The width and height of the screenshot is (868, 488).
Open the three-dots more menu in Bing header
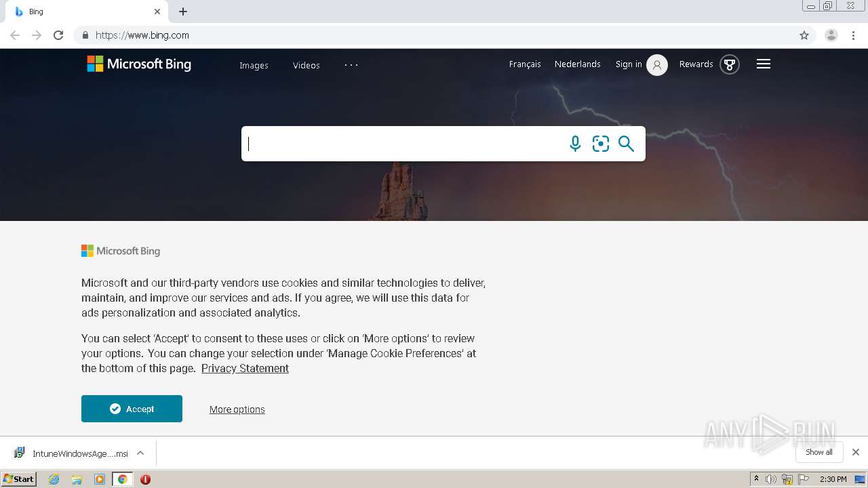351,65
